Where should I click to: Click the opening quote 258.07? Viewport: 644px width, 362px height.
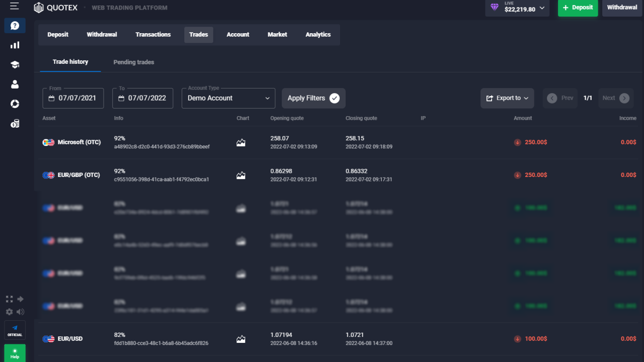tap(280, 138)
